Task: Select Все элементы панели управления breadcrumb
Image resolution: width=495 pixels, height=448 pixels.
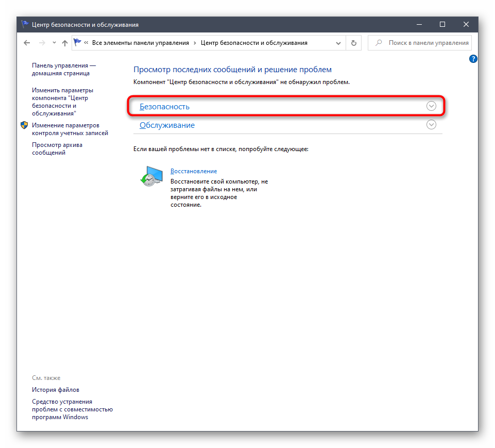Action: click(x=140, y=43)
